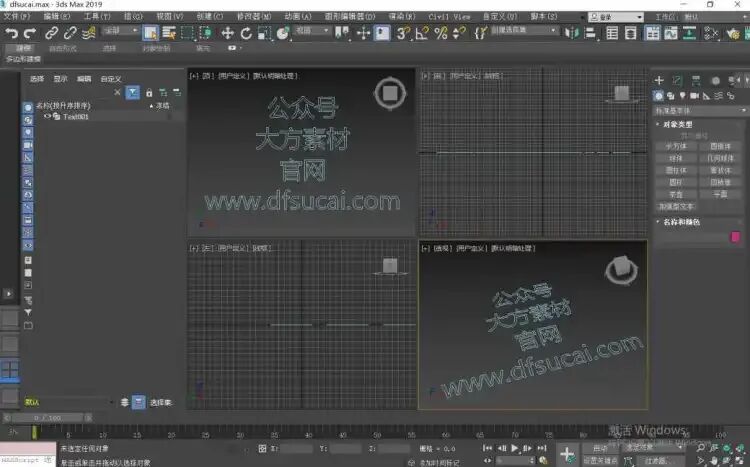
Task: Open the Schematic View icon
Action: pos(689,33)
